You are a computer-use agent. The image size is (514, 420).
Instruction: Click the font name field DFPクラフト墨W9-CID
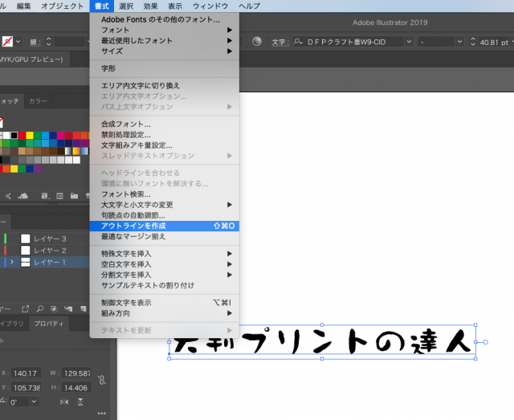354,42
